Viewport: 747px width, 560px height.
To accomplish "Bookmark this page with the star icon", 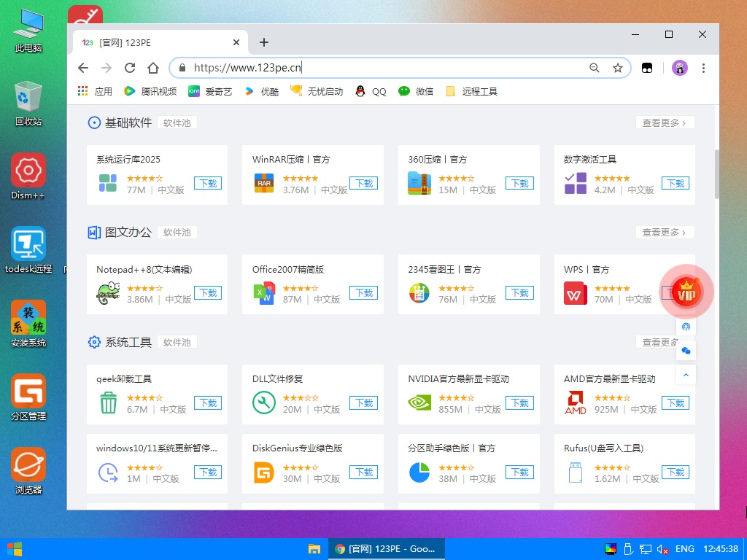I will pos(618,68).
